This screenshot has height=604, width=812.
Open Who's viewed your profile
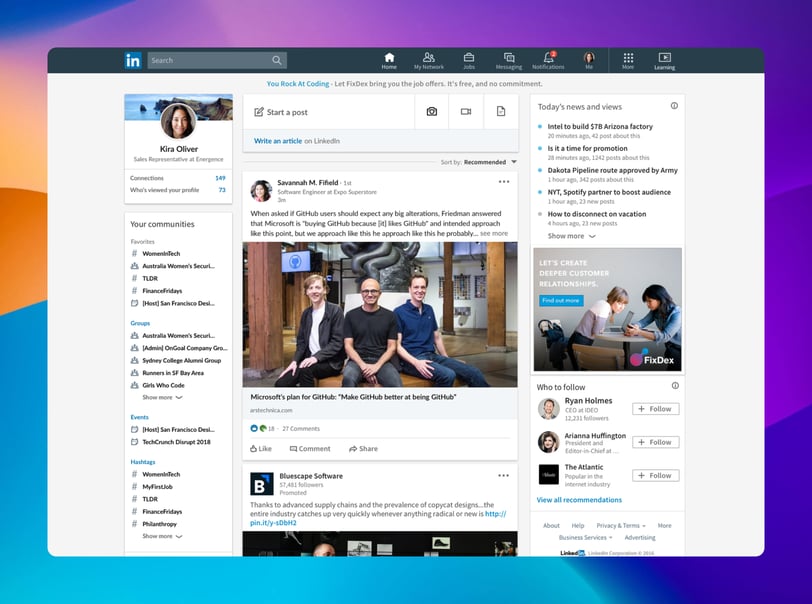(x=178, y=190)
